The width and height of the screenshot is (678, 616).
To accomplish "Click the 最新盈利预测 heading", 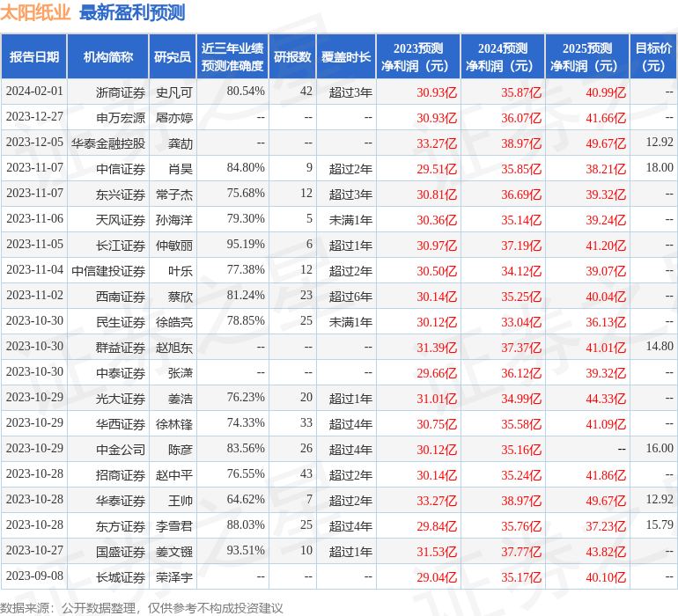I will (132, 12).
